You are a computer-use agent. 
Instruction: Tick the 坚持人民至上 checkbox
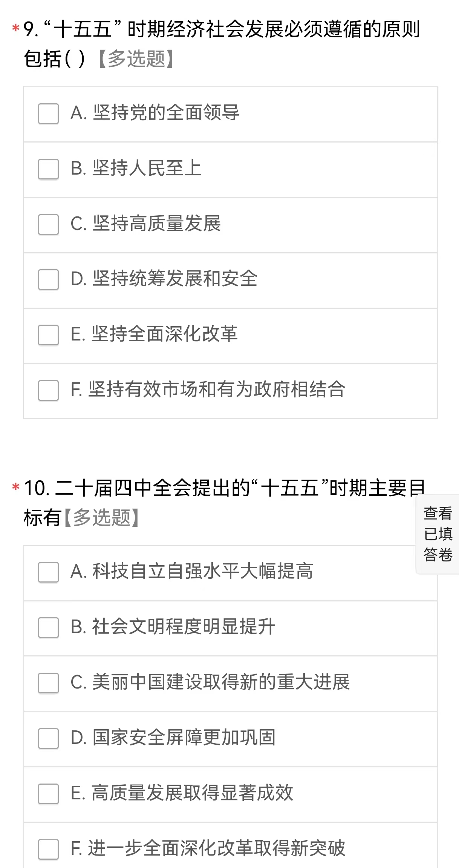[48, 169]
